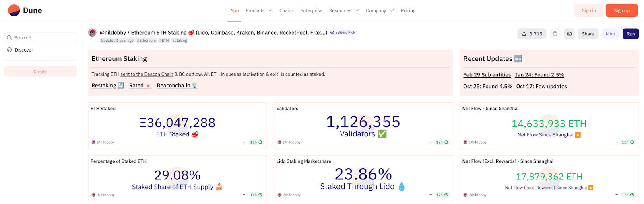644x204 pixels.
Task: Expand the Products dropdown menu
Action: pyautogui.click(x=259, y=10)
